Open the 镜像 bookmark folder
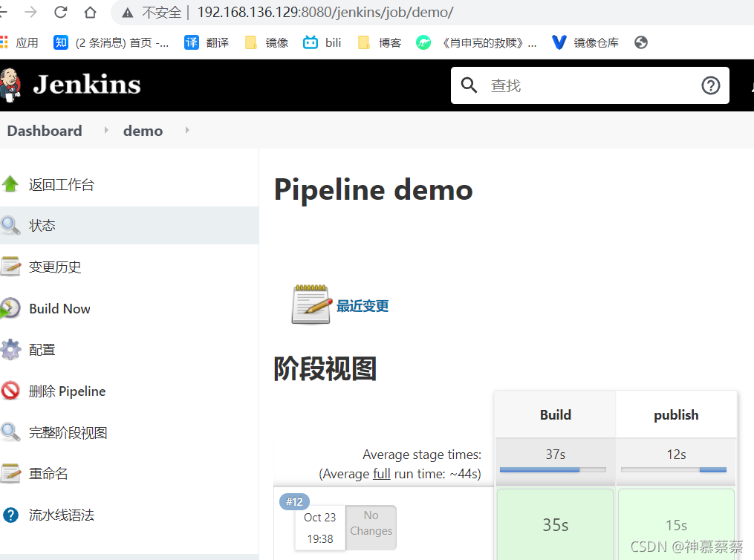Image resolution: width=754 pixels, height=560 pixels. point(267,43)
